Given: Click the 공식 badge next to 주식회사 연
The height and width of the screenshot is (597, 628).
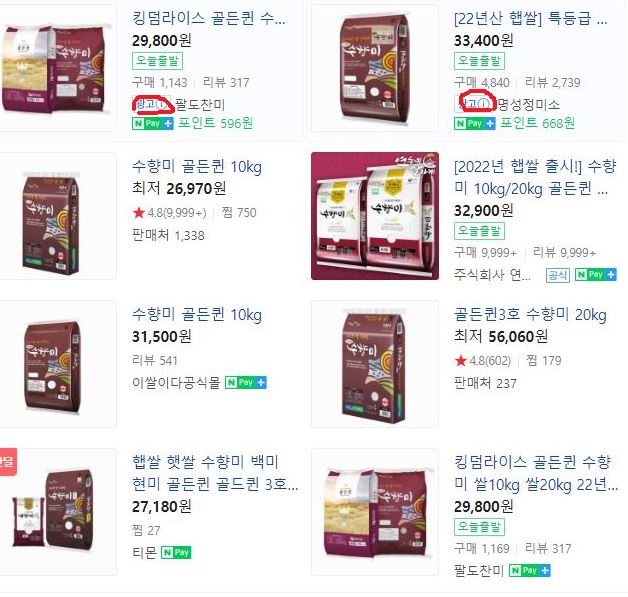Looking at the screenshot, I should [x=558, y=275].
